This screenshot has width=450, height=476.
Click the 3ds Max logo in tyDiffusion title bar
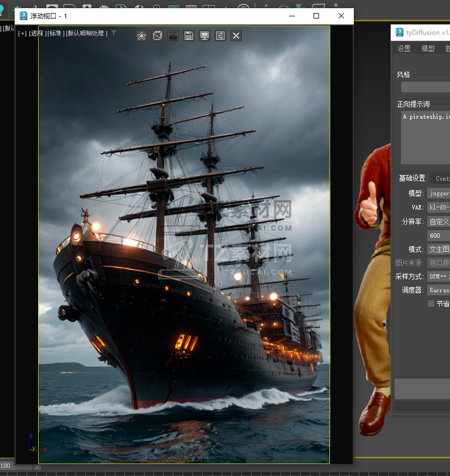coord(399,32)
